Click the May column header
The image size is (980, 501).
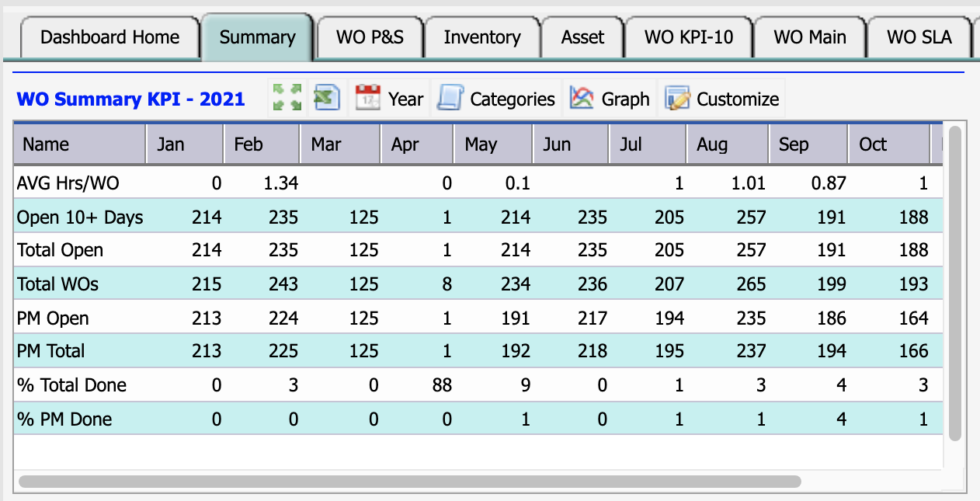coord(493,144)
